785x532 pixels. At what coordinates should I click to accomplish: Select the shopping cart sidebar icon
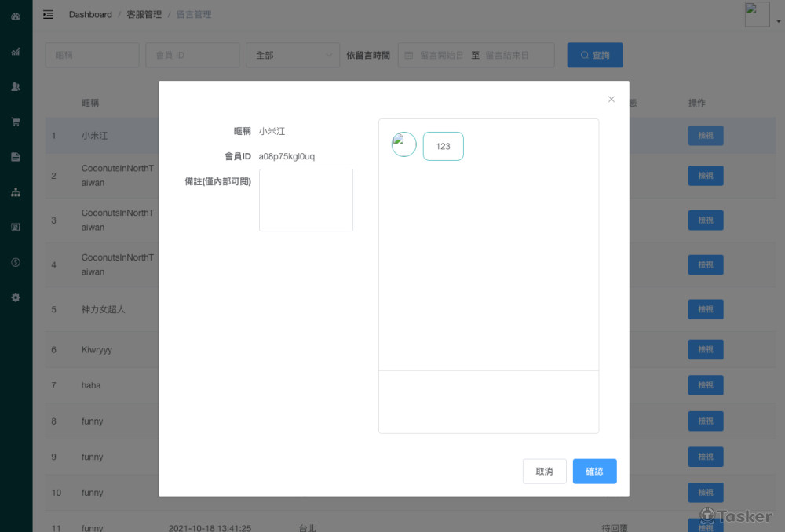coord(16,122)
